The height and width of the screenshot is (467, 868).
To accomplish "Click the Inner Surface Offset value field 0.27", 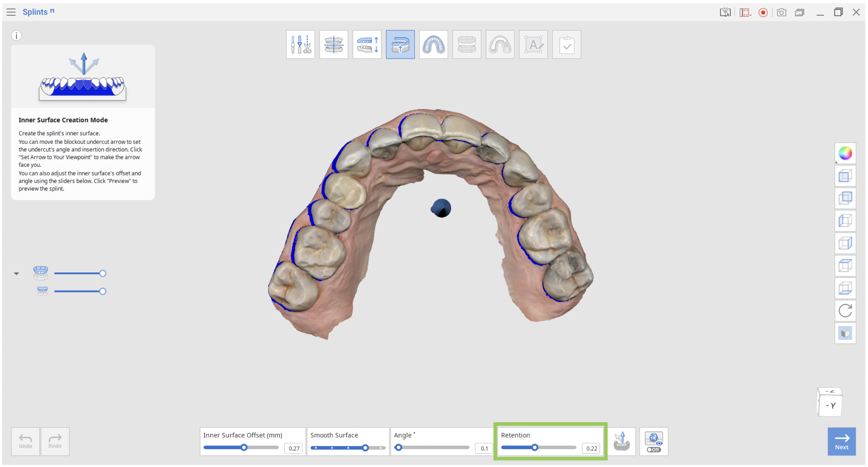I will point(294,448).
